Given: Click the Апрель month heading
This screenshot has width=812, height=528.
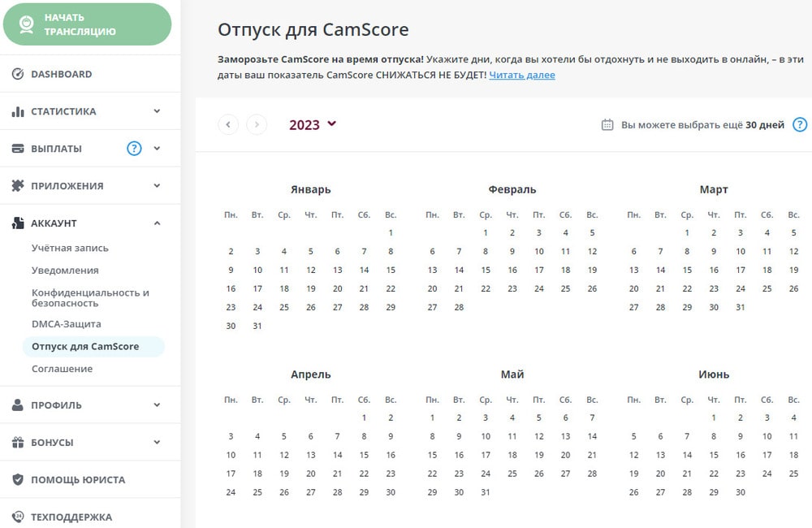Looking at the screenshot, I should [311, 374].
